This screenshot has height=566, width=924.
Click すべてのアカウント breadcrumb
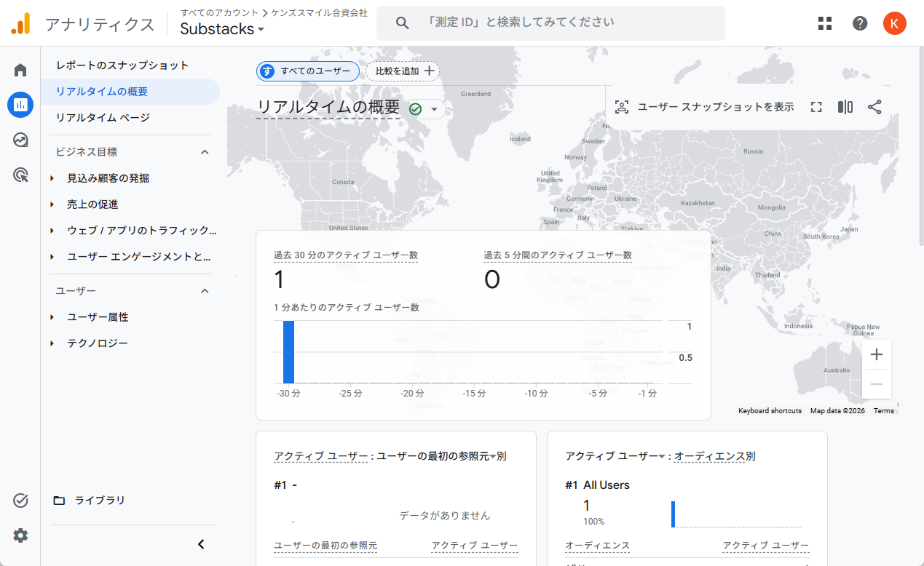219,12
